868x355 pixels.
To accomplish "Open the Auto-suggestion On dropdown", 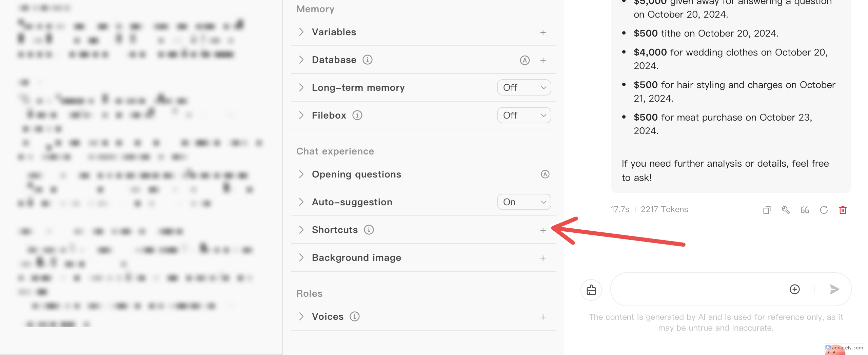I will point(524,202).
